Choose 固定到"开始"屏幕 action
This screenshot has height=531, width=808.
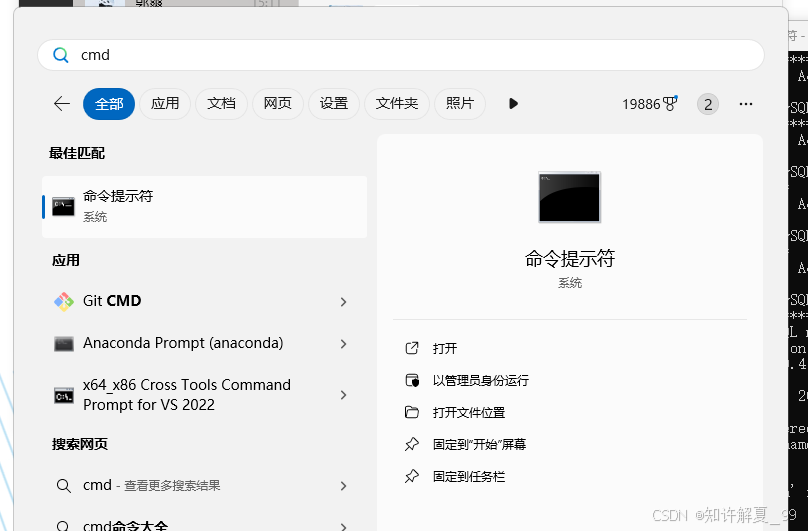coord(479,444)
